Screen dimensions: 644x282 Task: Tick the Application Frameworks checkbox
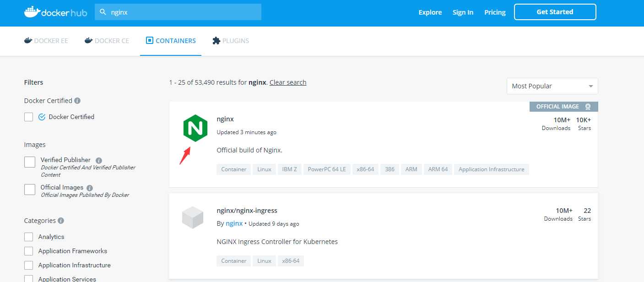pos(29,251)
